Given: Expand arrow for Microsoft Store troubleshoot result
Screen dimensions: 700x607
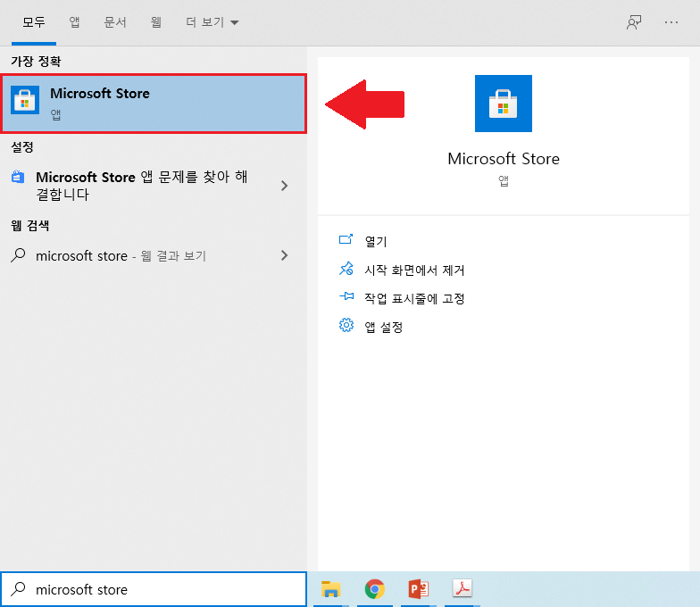Looking at the screenshot, I should [x=284, y=186].
